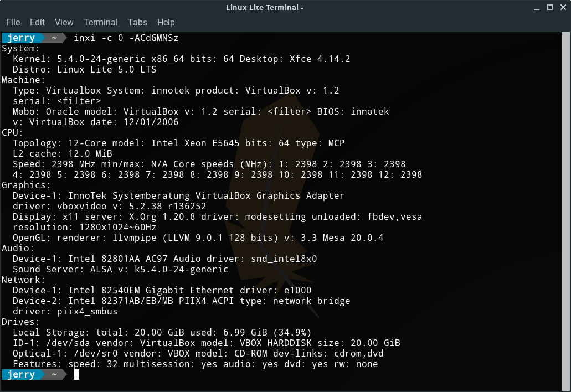Click the 'Graphics:' section heading
Viewport: 571px width, 392px height.
pos(26,185)
